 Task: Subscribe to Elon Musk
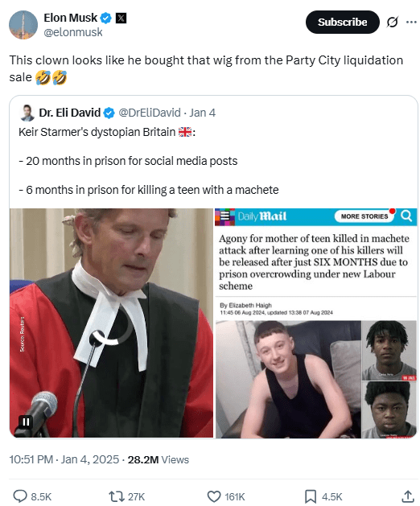[x=342, y=22]
